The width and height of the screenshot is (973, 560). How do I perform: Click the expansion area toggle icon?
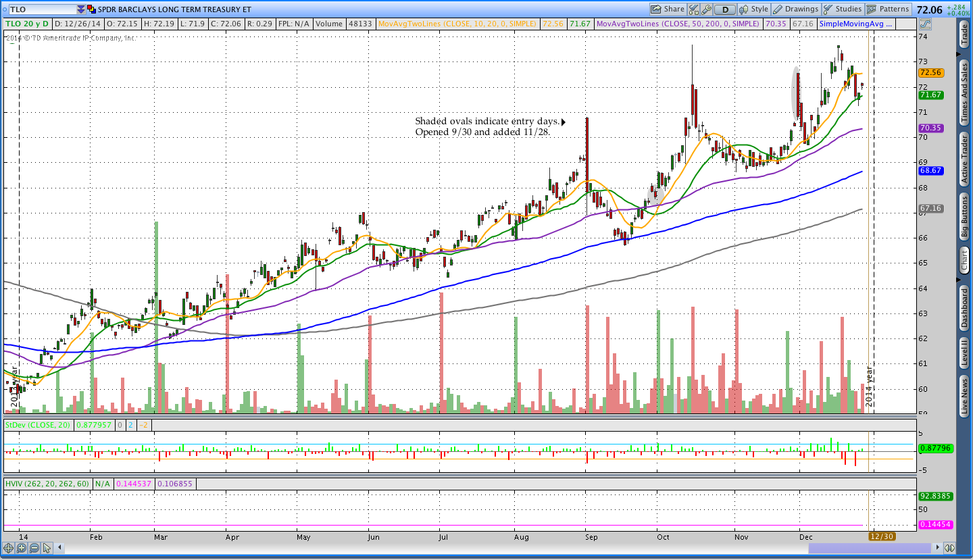[949, 548]
